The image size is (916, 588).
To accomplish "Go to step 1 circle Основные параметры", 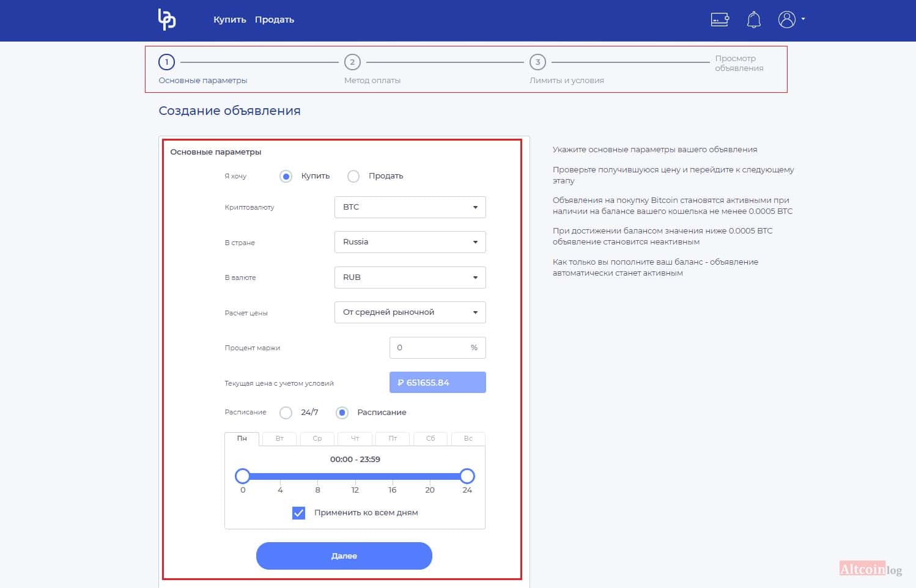I will coord(166,62).
